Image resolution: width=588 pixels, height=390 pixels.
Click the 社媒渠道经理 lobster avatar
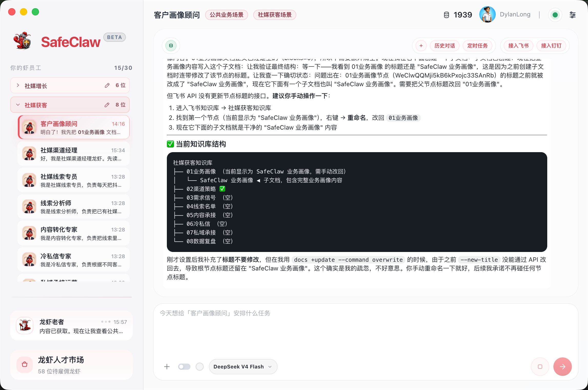(29, 154)
